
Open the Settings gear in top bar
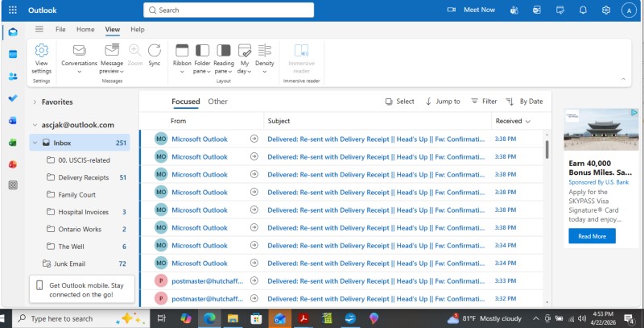605,10
